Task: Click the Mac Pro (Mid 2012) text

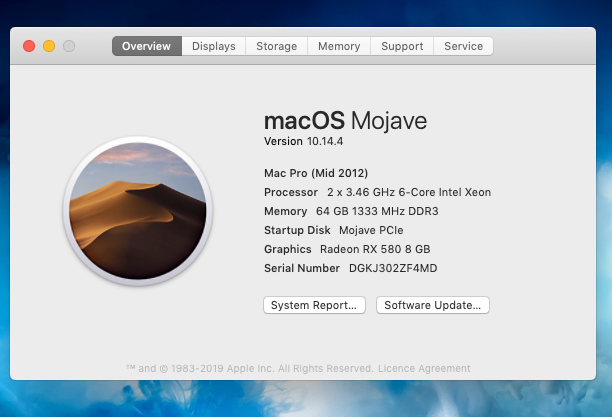Action: coord(316,173)
